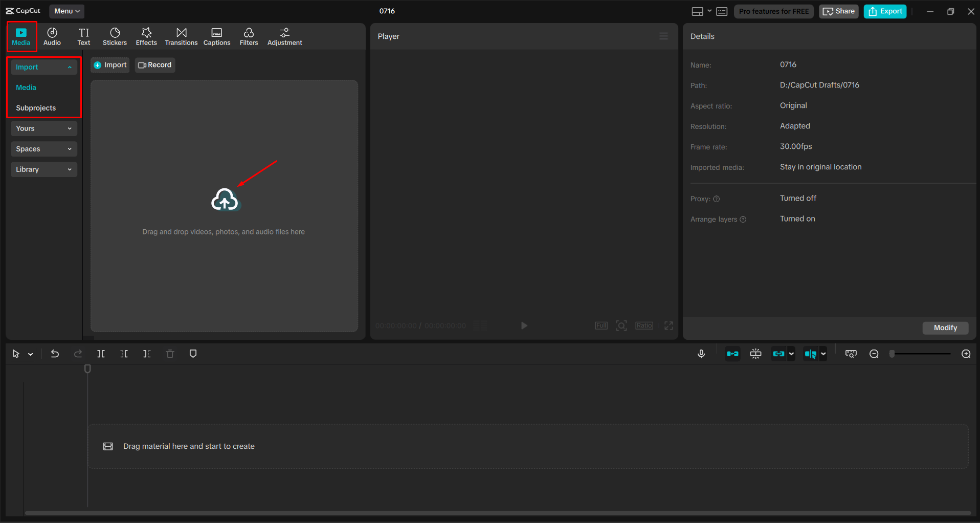980x523 pixels.
Task: Open the Stickers panel
Action: 115,36
